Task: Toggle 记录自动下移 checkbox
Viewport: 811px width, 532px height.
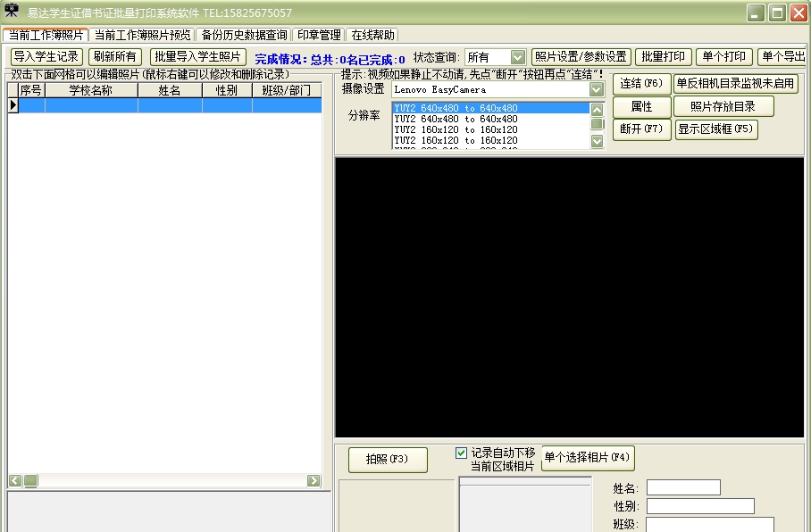Action: pyautogui.click(x=461, y=453)
